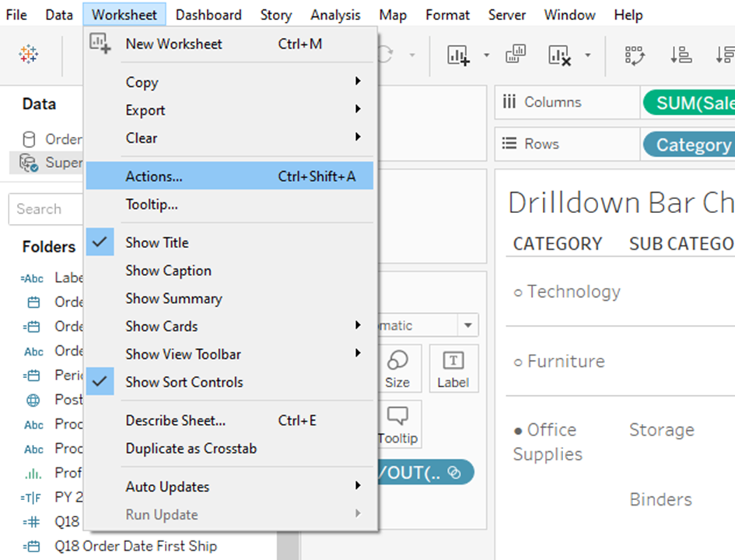Open the Dashboard menu
This screenshot has height=560, width=735.
(x=208, y=15)
